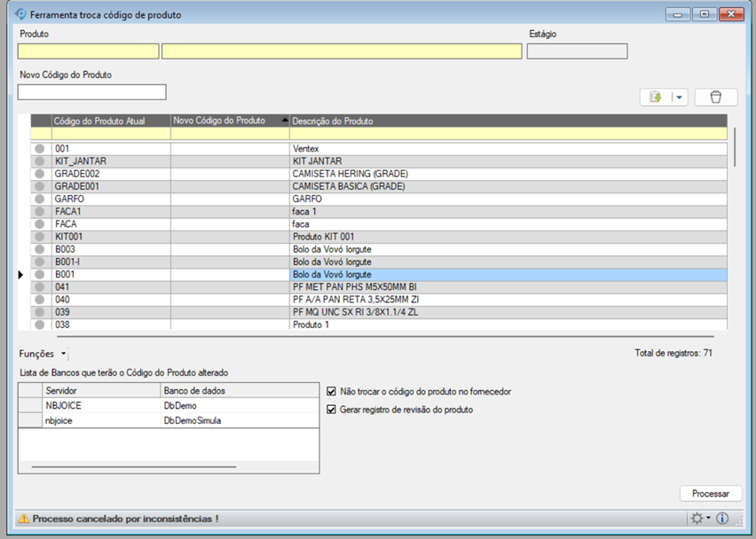Maximize the Ferramenta troca código window
This screenshot has height=539, width=756.
tap(705, 14)
